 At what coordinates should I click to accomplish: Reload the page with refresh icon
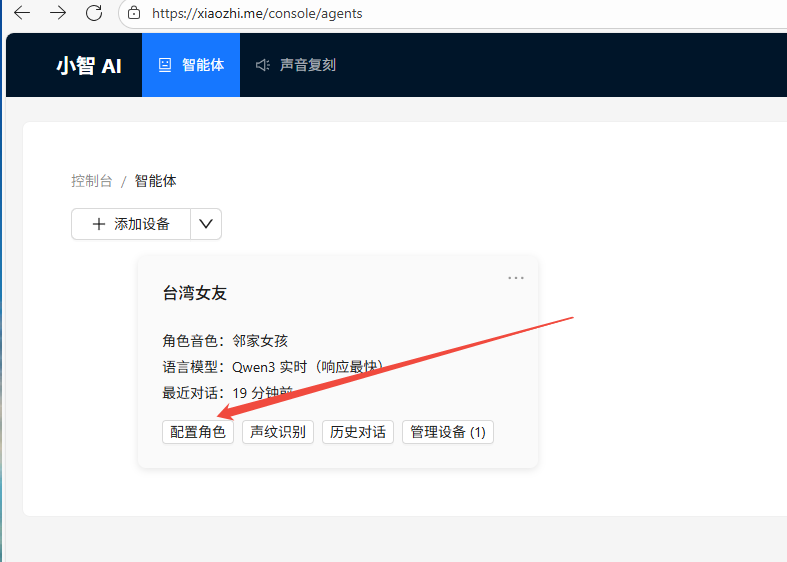(94, 13)
